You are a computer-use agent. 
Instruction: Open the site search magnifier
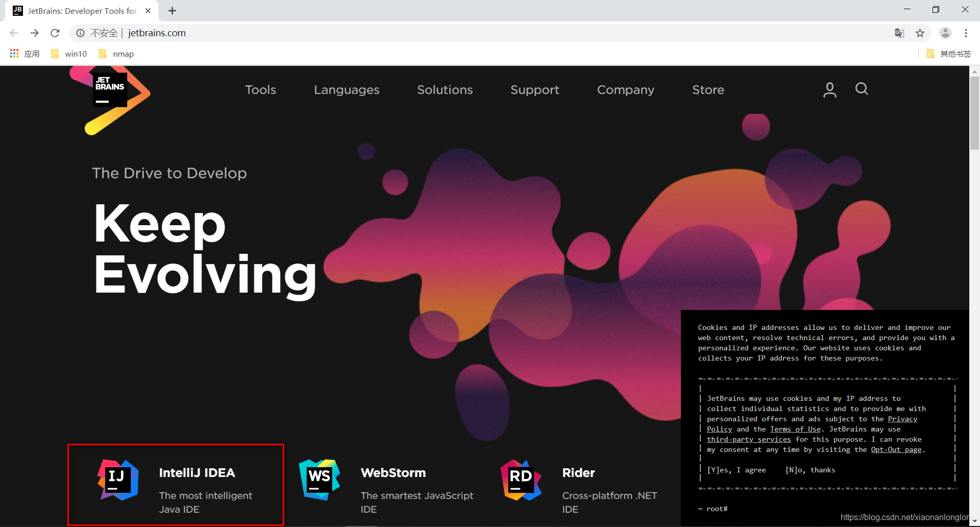862,89
